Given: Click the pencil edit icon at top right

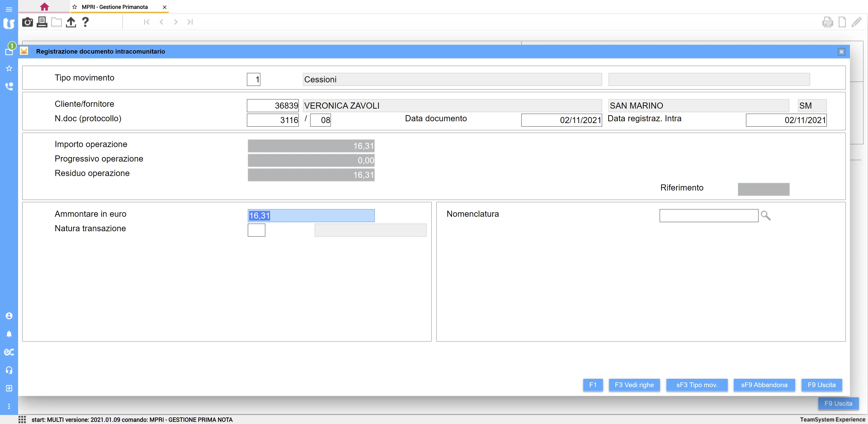Looking at the screenshot, I should pyautogui.click(x=856, y=23).
